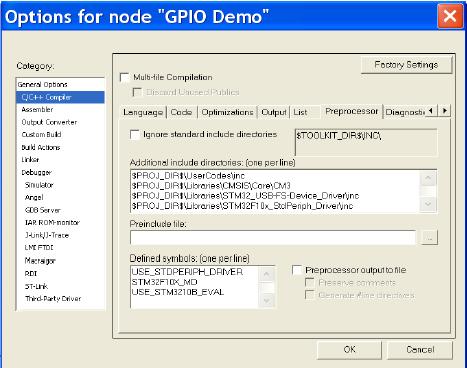This screenshot has width=467, height=368.
Task: Switch to the Optimizations tab
Action: tap(227, 112)
